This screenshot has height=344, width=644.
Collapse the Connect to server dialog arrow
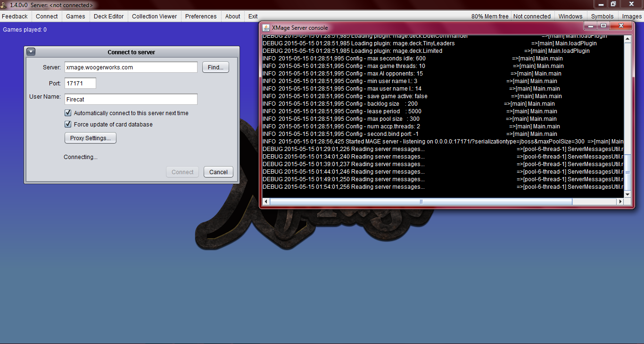[x=31, y=52]
